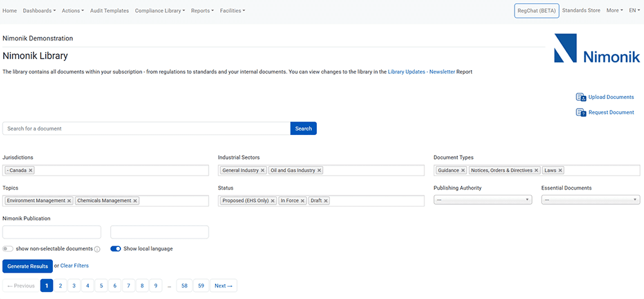The width and height of the screenshot is (644, 299).
Task: Go to results page 8
Action: (142, 286)
